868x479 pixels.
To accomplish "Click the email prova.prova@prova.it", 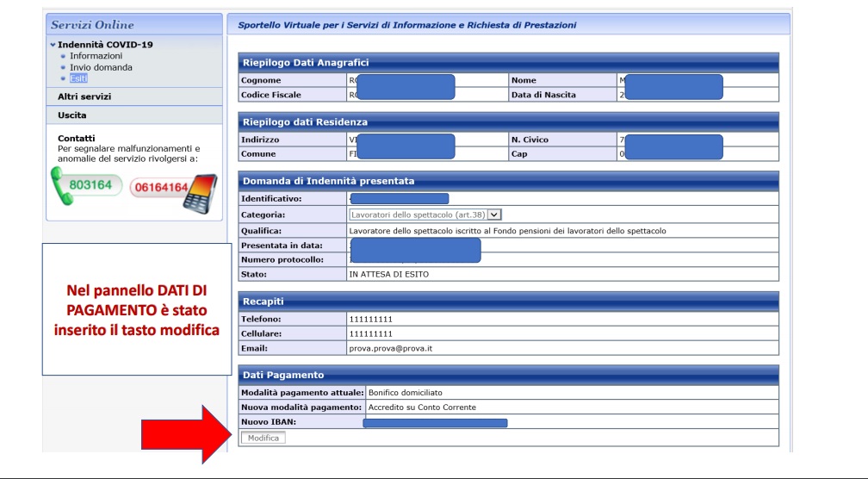I will 390,348.
